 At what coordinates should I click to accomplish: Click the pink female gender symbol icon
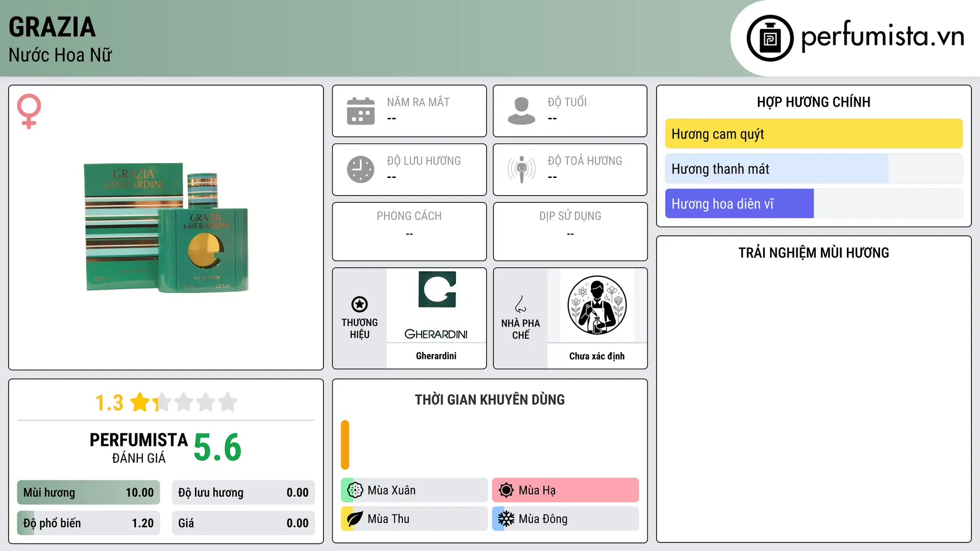tap(29, 111)
